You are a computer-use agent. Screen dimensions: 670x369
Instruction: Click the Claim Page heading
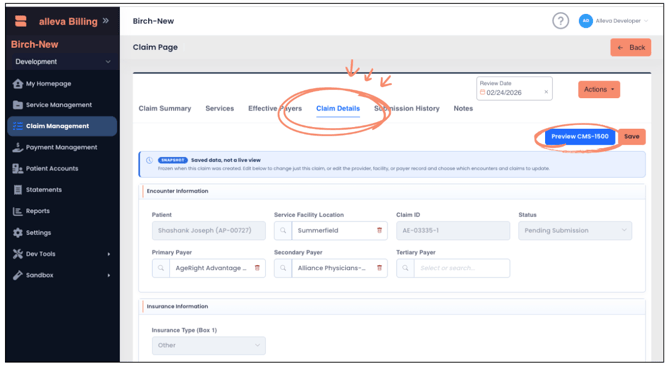155,47
